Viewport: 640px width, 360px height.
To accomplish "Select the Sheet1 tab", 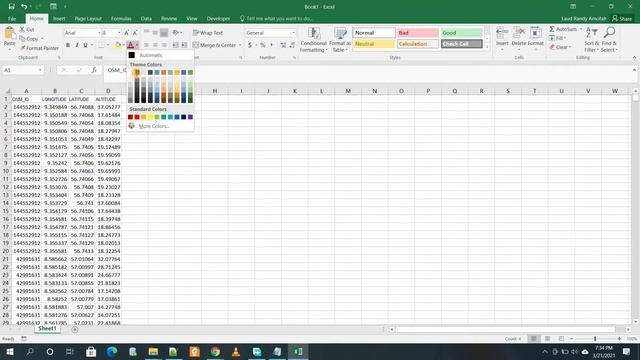I will 47,329.
